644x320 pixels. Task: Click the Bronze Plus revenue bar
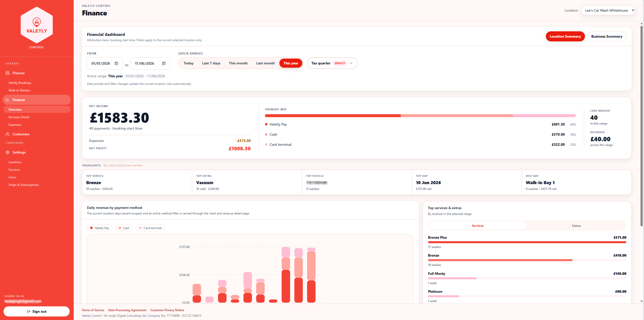coord(527,242)
